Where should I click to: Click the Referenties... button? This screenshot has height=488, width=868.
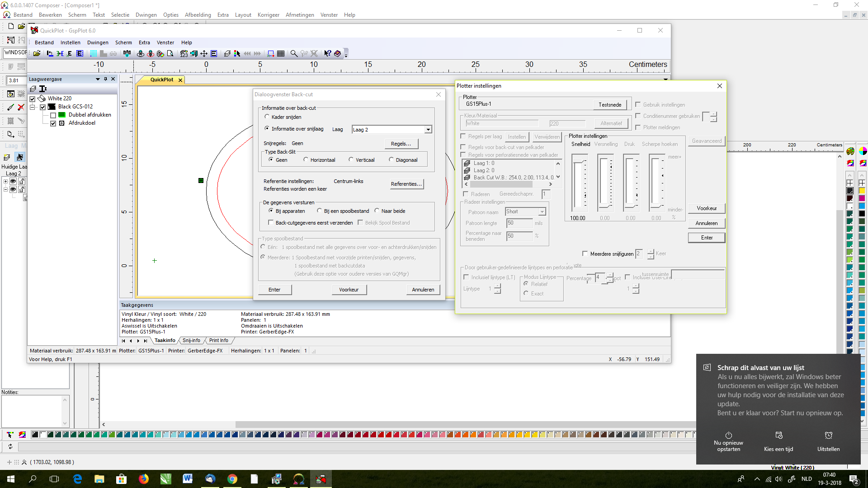(x=406, y=184)
